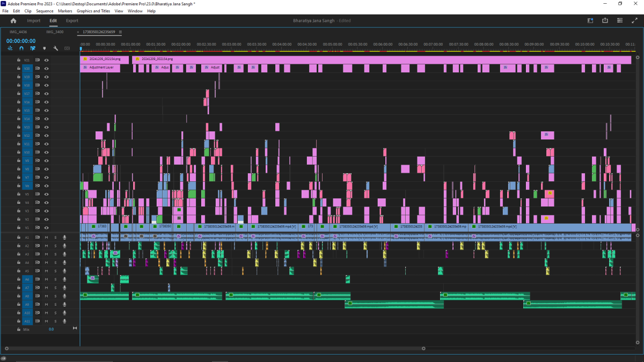Maximize video output with fullscreen icon
This screenshot has width=644, height=362.
(x=634, y=21)
